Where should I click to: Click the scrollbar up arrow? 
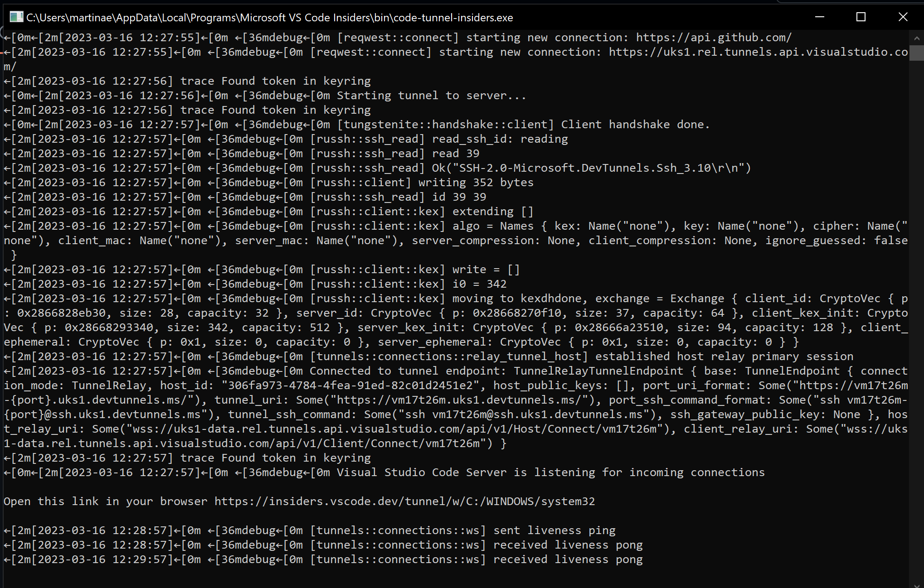pos(917,39)
